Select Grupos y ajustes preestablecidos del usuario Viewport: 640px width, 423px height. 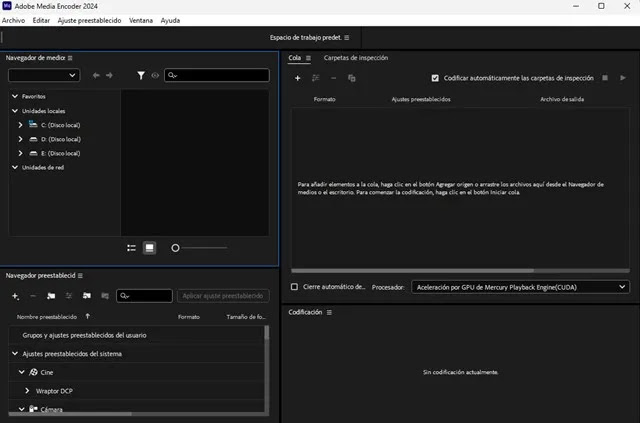[x=84, y=335]
